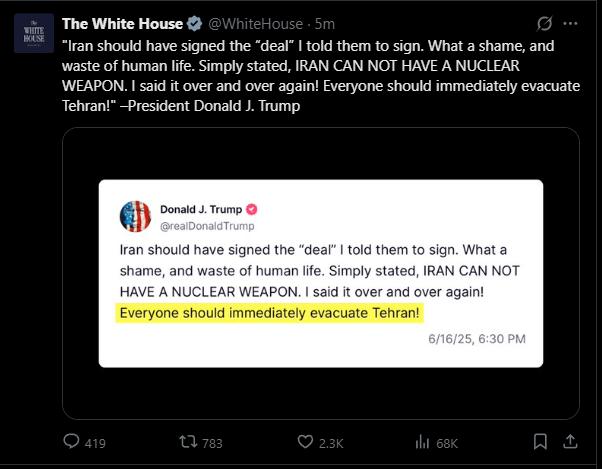
Task: Click the highlighted 'evacuate Tehran' sentence
Action: pos(270,313)
